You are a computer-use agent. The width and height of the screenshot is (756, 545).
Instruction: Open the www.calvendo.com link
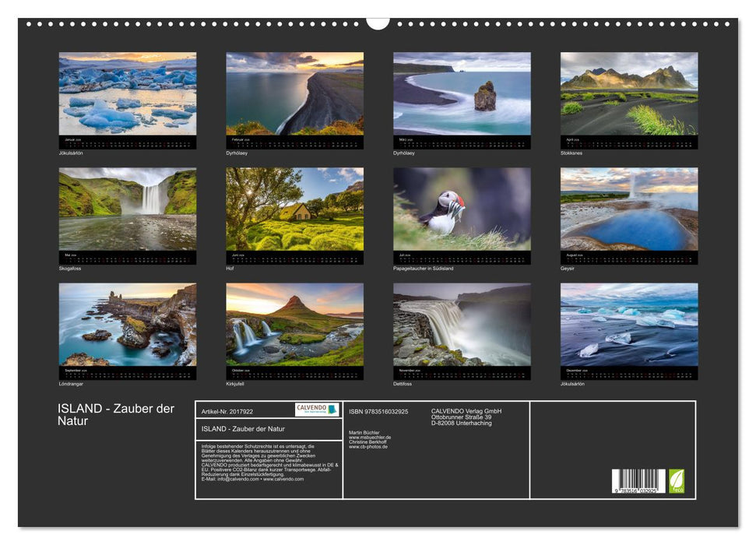(286, 480)
